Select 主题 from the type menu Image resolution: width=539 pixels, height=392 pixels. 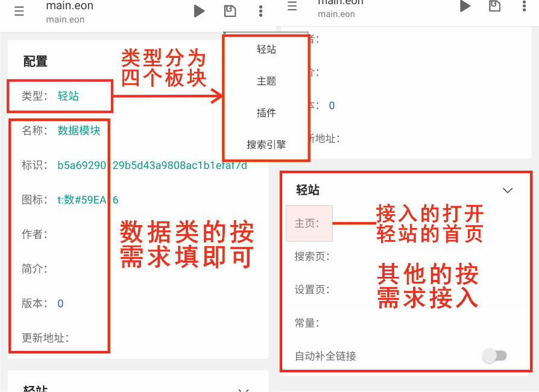tap(266, 81)
